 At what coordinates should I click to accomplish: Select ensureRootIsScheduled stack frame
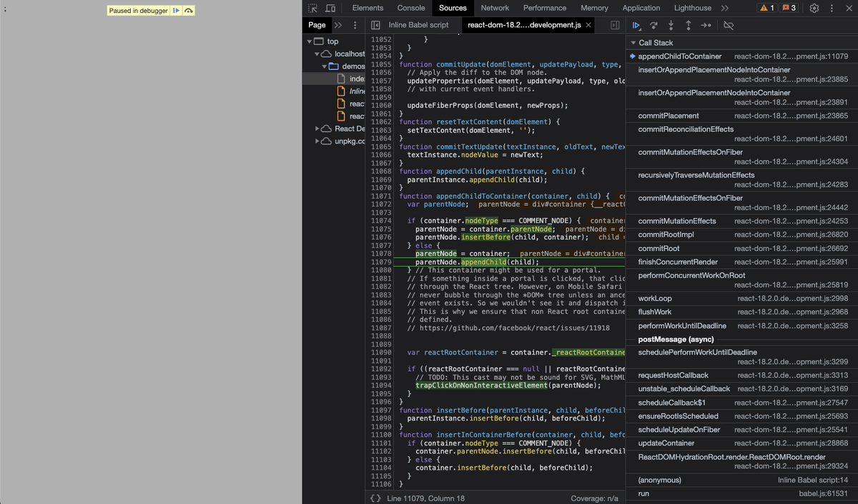tap(741, 415)
